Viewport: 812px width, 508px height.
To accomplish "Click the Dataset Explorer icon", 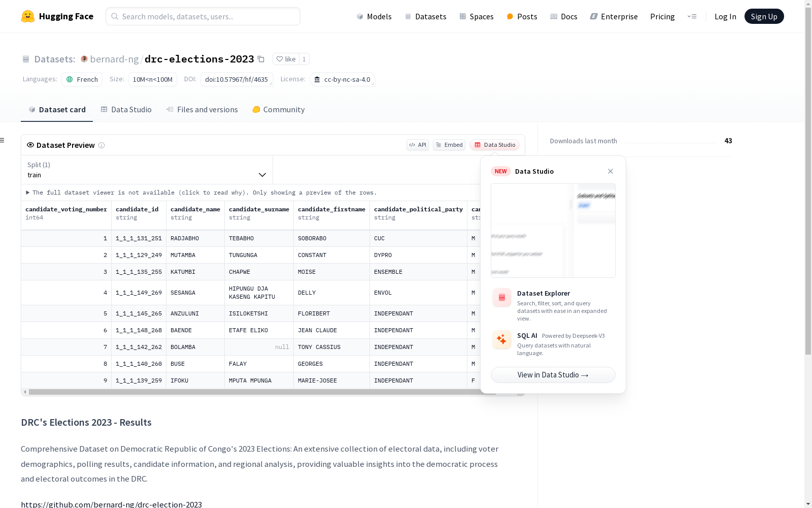I will [x=502, y=298].
